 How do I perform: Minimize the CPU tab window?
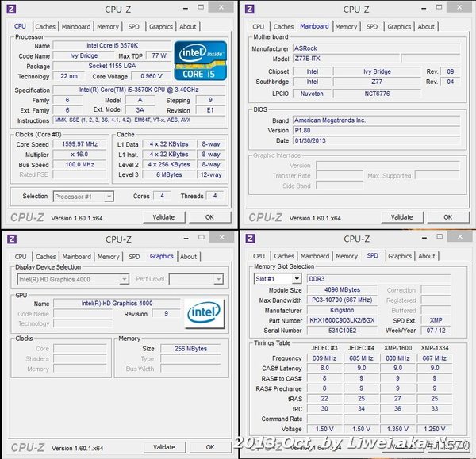pos(186,8)
